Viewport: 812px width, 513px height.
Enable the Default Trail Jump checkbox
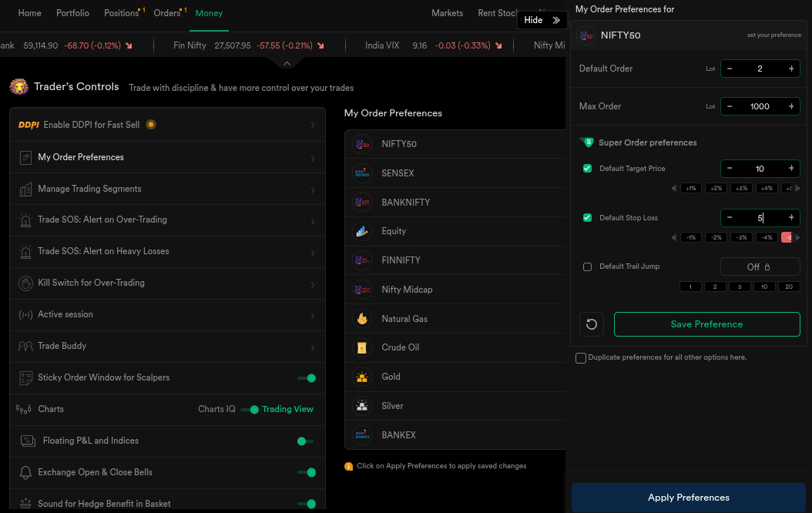coord(587,267)
